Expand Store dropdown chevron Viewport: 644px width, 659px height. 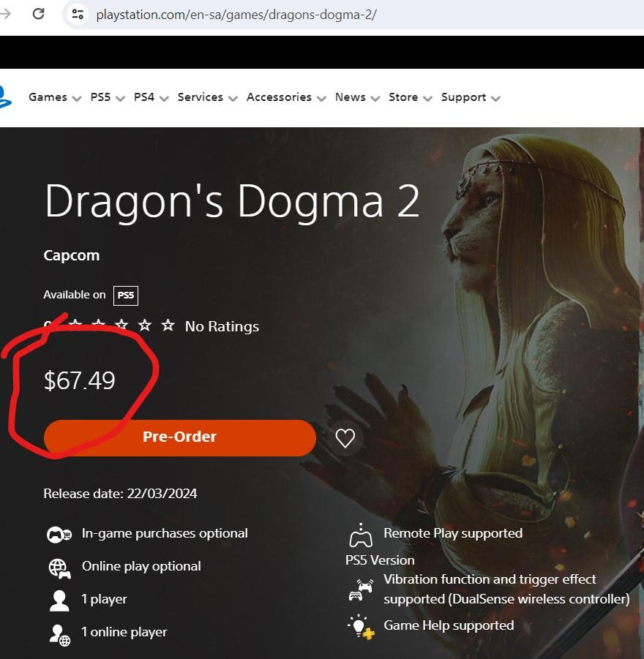428,99
